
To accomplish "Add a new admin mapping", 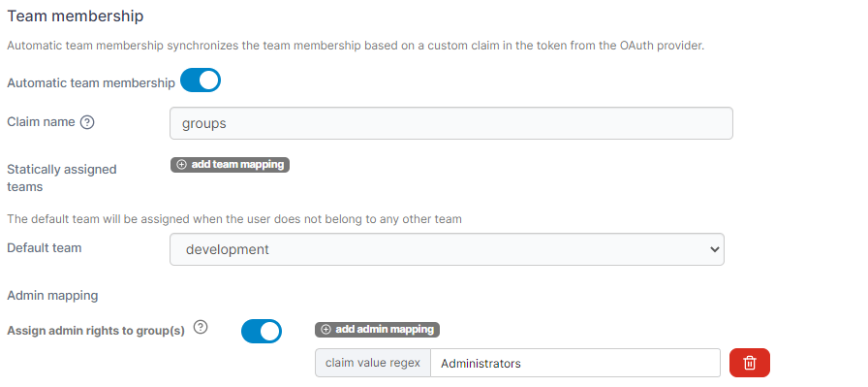I will [377, 330].
